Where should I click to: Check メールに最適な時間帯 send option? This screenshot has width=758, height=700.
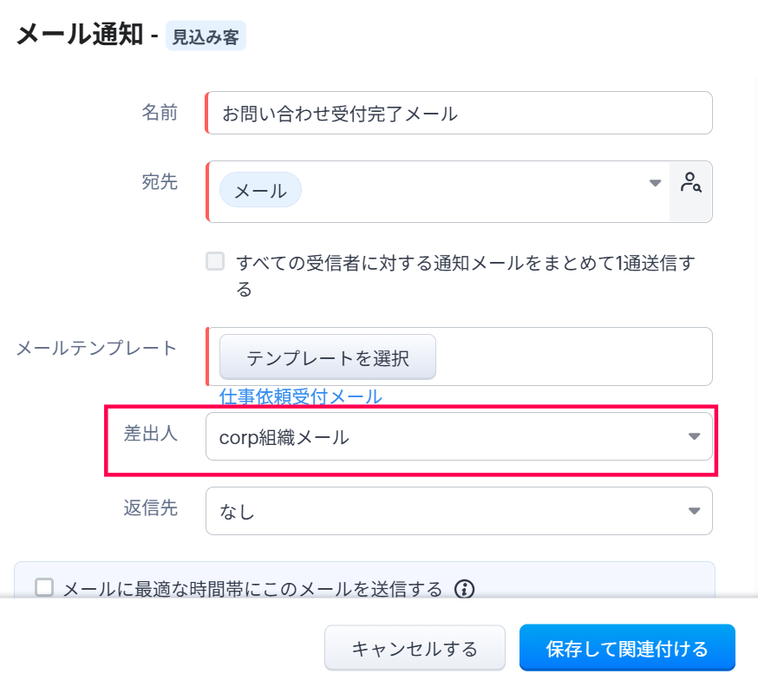point(44,588)
